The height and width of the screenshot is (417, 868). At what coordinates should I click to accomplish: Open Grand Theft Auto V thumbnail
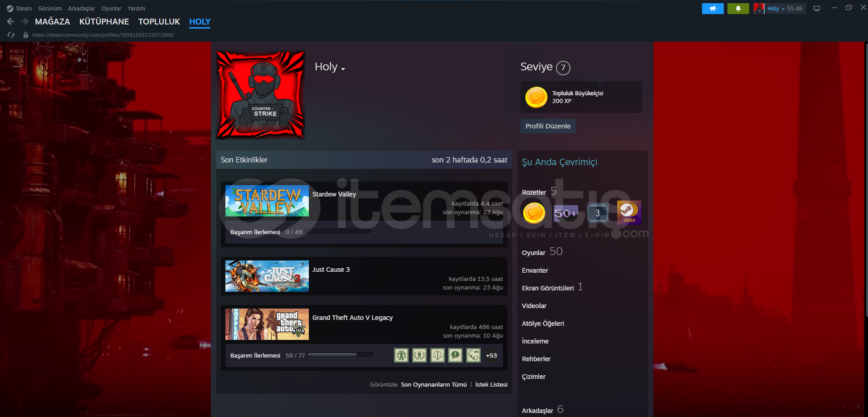(x=267, y=324)
